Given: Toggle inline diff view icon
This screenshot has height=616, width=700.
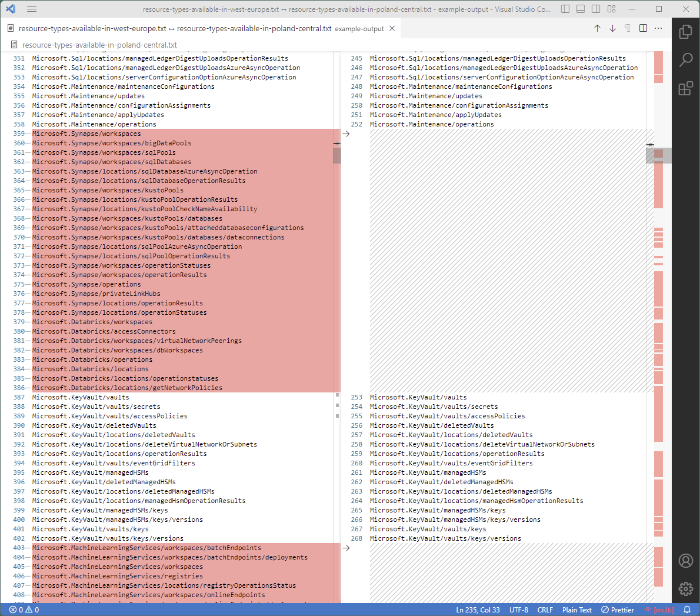Looking at the screenshot, I should click(643, 28).
